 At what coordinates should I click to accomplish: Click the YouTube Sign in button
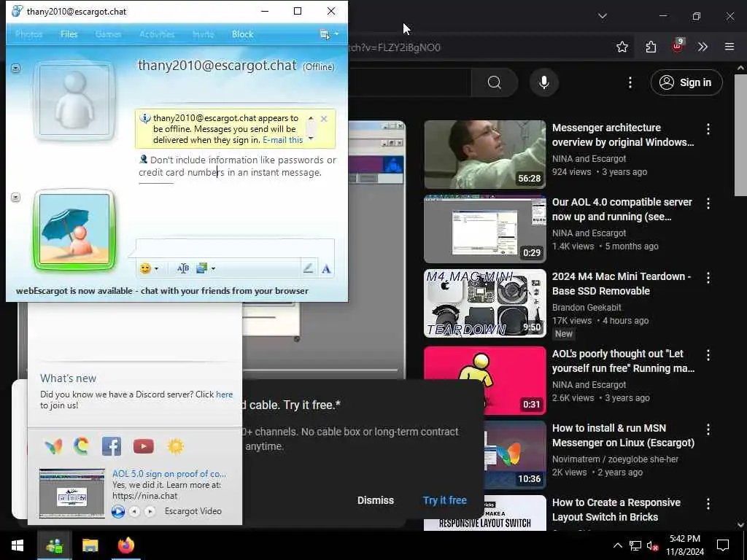click(x=686, y=82)
